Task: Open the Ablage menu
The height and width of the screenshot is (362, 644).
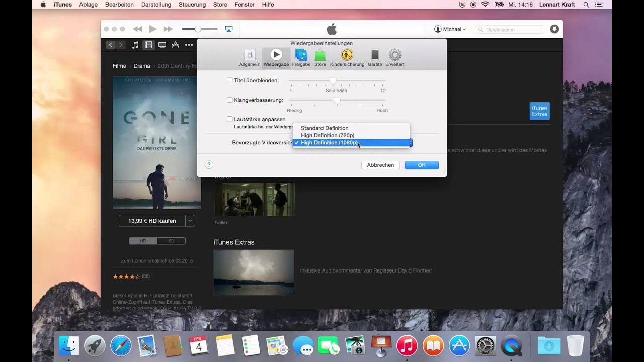Action: pyautogui.click(x=88, y=5)
